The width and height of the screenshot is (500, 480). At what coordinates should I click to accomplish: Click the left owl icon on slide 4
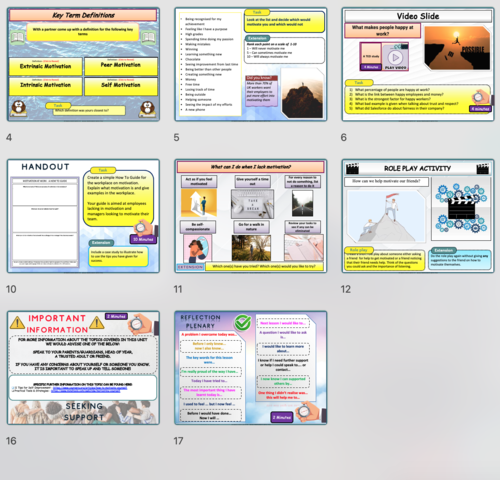point(18,108)
